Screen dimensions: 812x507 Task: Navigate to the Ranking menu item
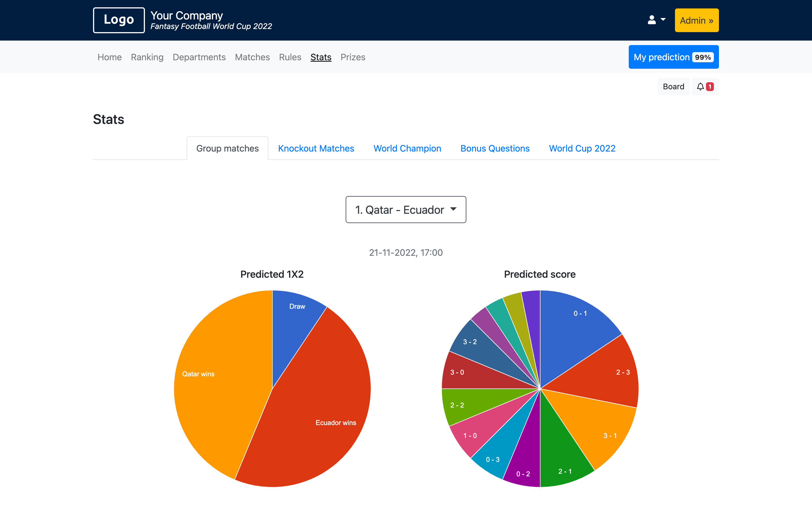click(147, 57)
